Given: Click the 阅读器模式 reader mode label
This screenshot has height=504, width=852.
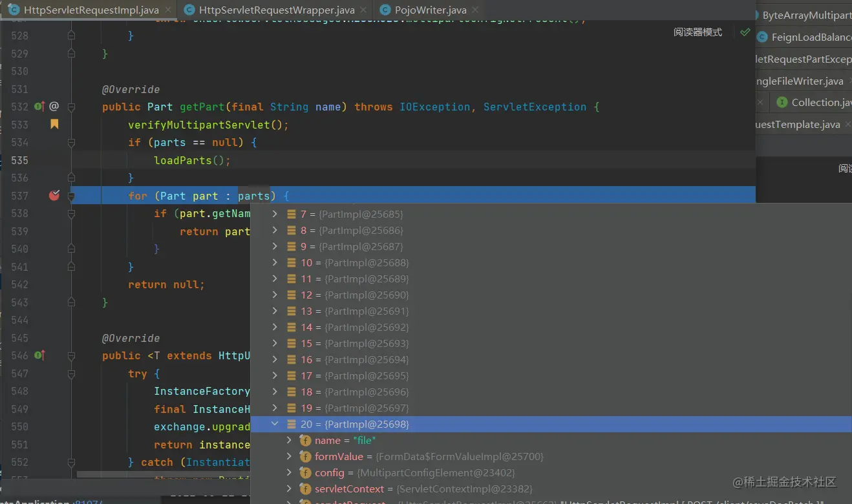Looking at the screenshot, I should (x=698, y=32).
